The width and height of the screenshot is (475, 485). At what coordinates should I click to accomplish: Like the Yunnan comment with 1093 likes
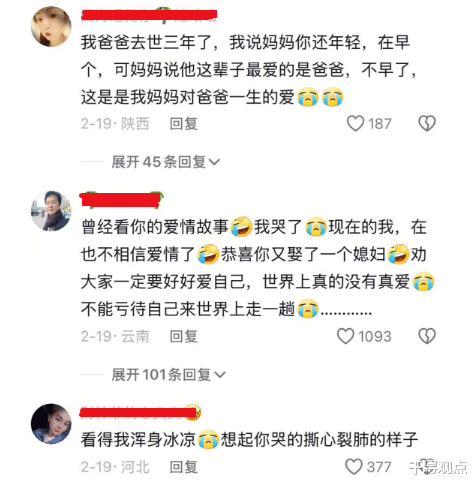345,336
